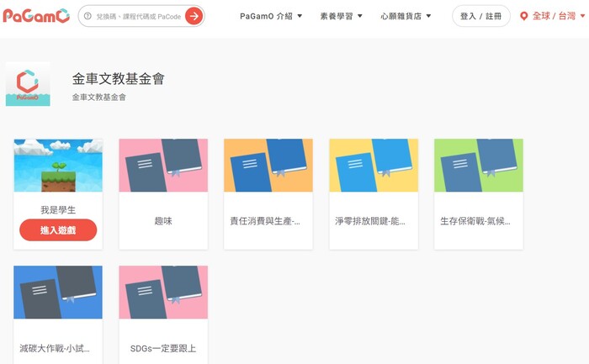Open the SDGs一定要跟上 course book image
This screenshot has height=364, width=589.
click(163, 293)
